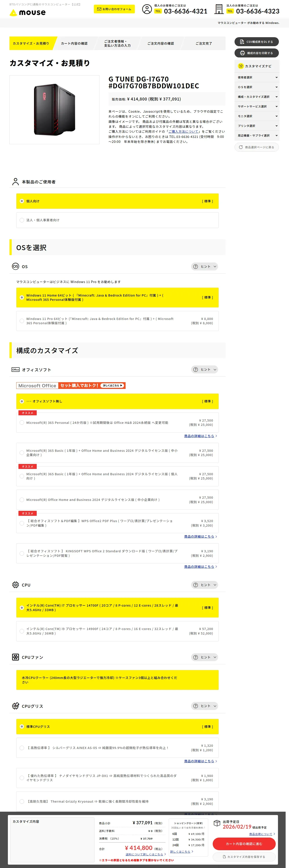Choose シルバーグリス AINEX AS-05
The image size is (289, 868).
tap(117, 748)
